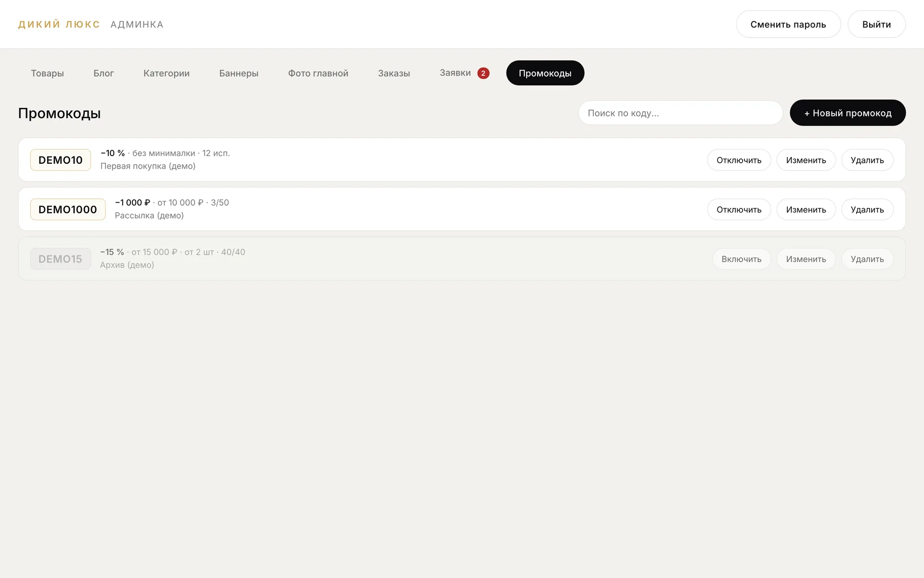Click the −10 % discount value
Screen dimensions: 924x578
[113, 153]
